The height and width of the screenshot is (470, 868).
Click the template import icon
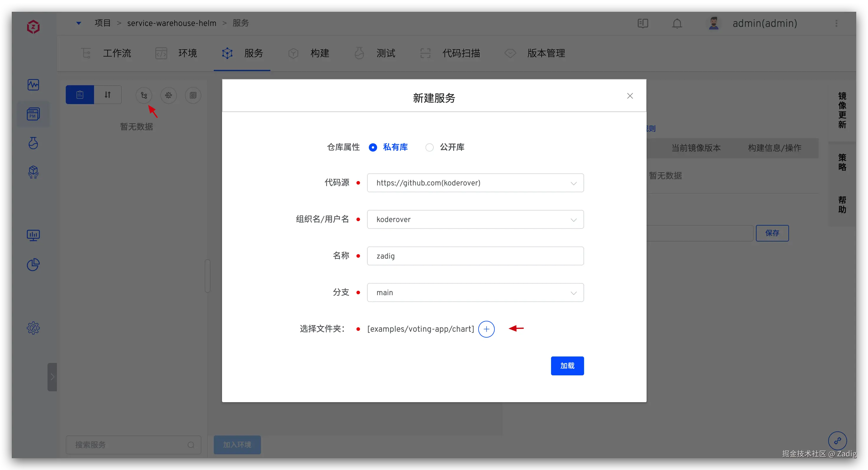193,95
